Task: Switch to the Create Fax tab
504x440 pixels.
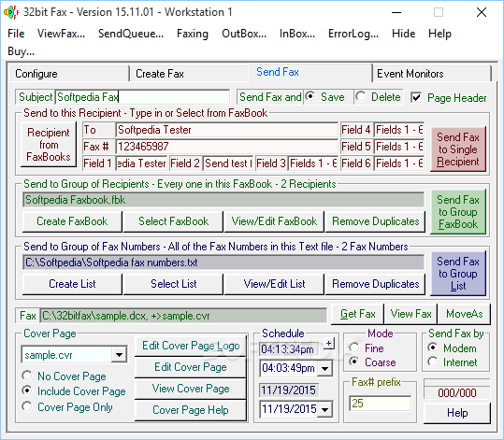Action: [x=190, y=74]
